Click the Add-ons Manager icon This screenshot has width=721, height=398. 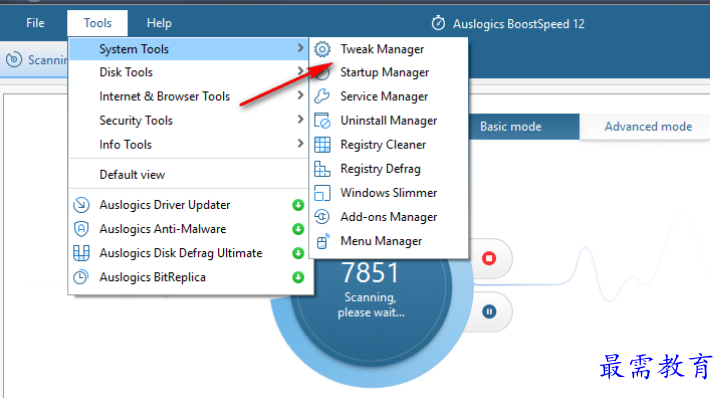322,216
